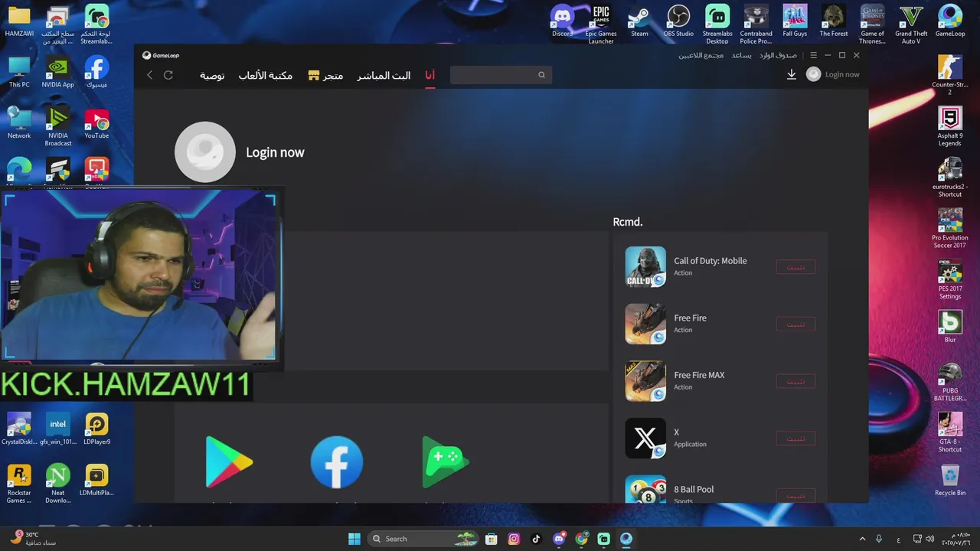Install Call of Duty: Mobile
980x551 pixels.
click(795, 267)
